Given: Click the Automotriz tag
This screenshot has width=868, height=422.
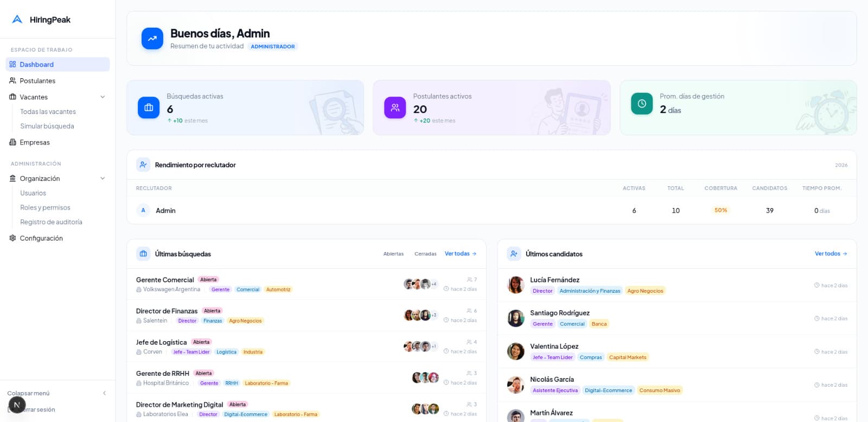Looking at the screenshot, I should pyautogui.click(x=278, y=289).
